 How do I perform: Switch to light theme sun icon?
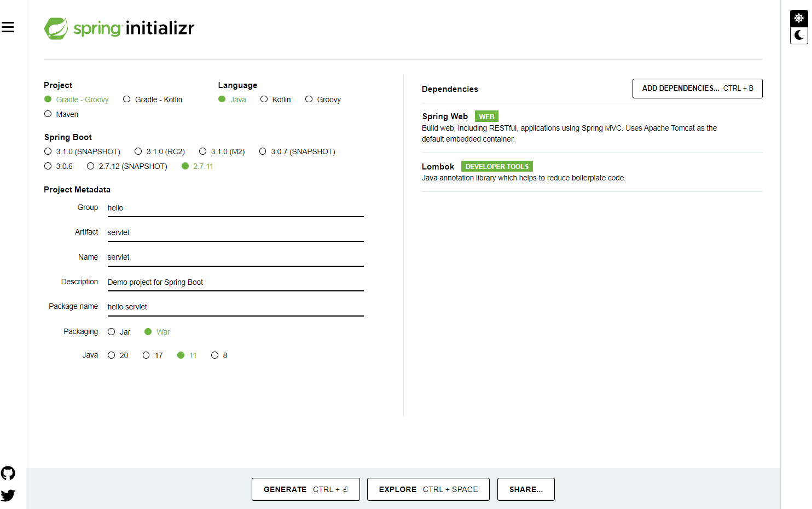click(x=799, y=19)
